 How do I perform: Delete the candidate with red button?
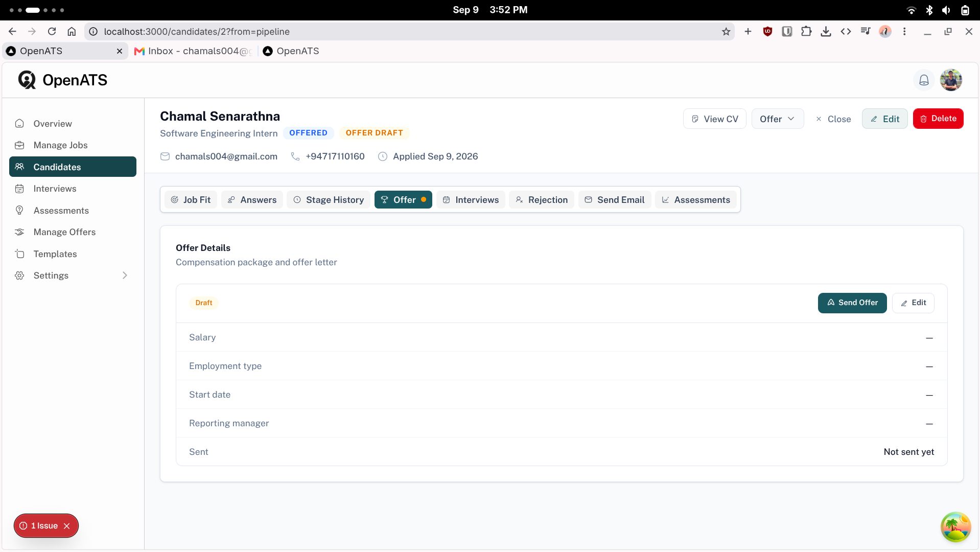[x=938, y=119]
